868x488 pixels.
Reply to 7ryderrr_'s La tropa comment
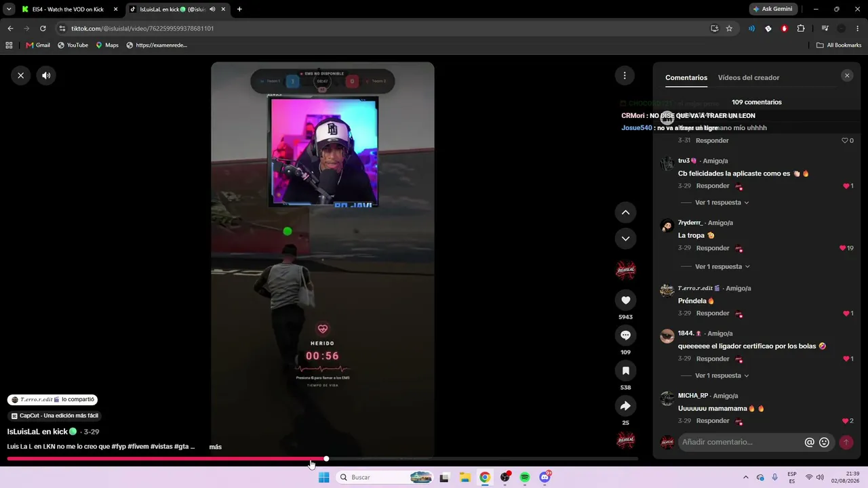point(713,248)
